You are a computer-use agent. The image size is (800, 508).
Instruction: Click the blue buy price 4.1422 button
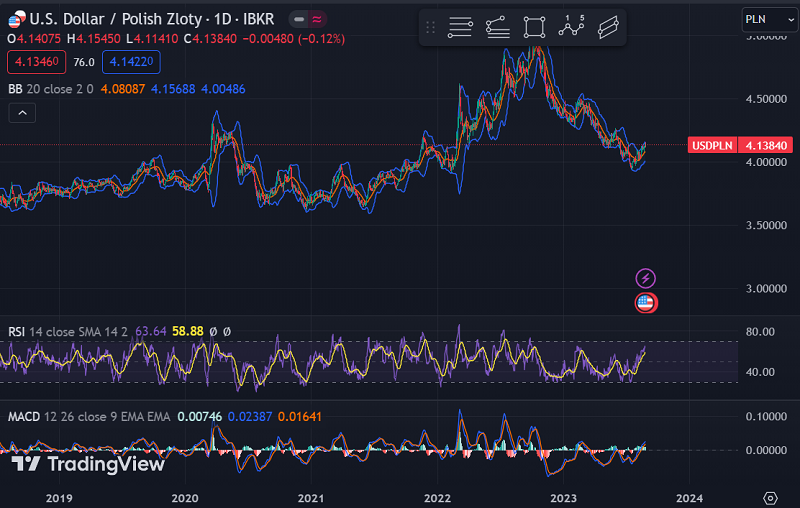(131, 62)
